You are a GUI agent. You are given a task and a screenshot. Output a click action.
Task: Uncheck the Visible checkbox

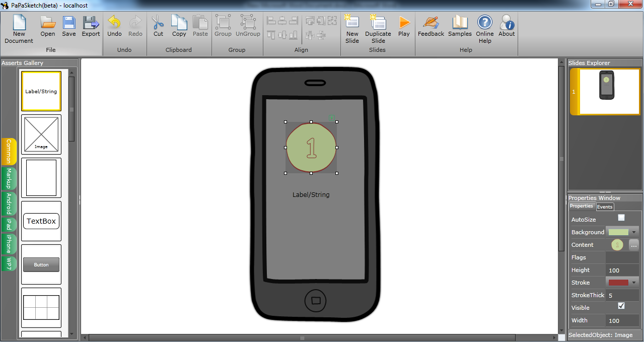tap(621, 306)
